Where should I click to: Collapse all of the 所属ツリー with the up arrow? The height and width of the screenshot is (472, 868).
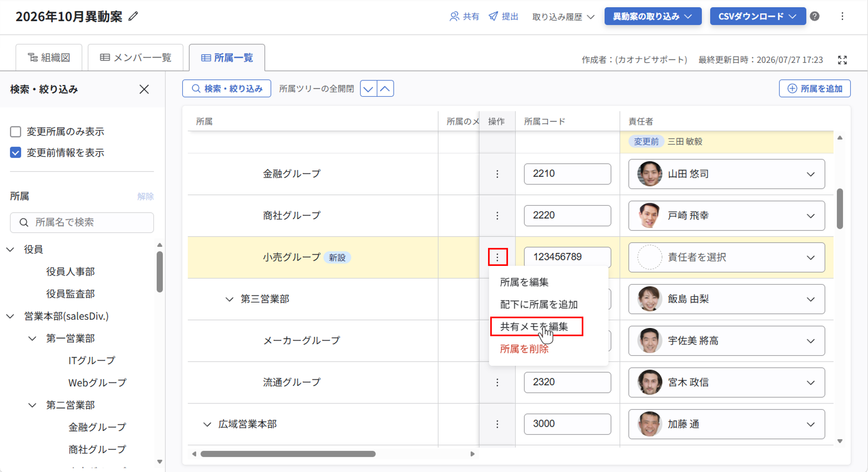tap(385, 89)
